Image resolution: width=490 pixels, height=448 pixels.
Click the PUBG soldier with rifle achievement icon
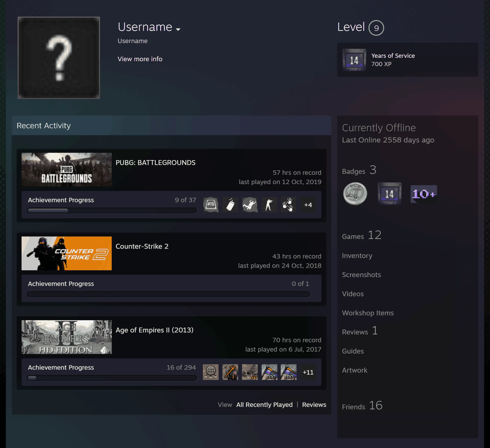(269, 205)
